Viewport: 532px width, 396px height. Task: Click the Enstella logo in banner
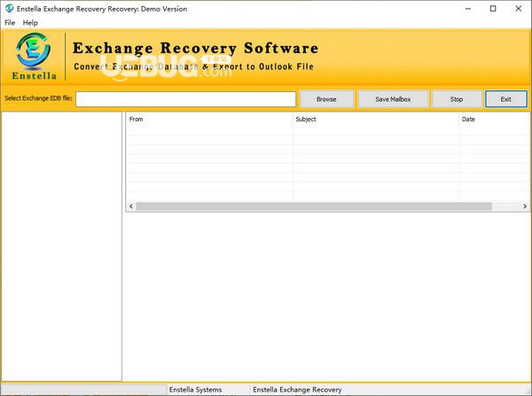[34, 57]
